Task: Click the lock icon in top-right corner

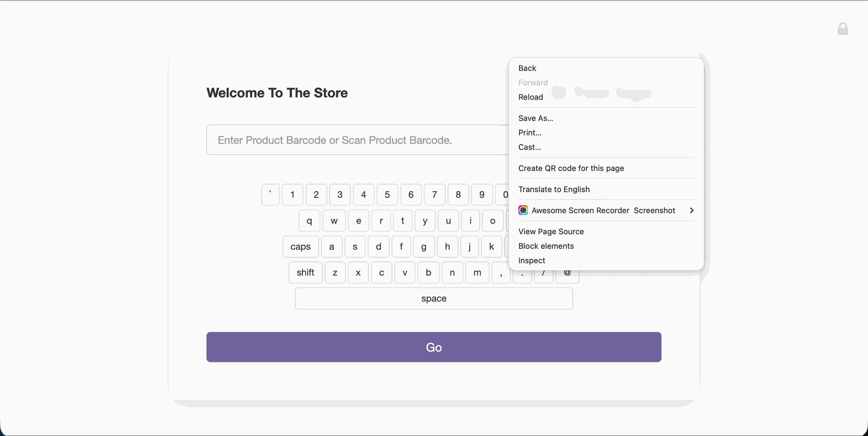Action: pos(843,29)
